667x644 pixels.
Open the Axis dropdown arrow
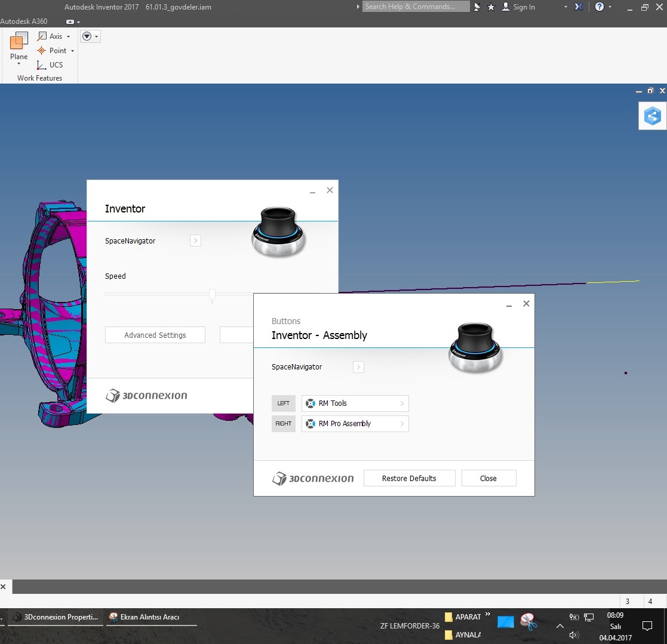(x=69, y=36)
